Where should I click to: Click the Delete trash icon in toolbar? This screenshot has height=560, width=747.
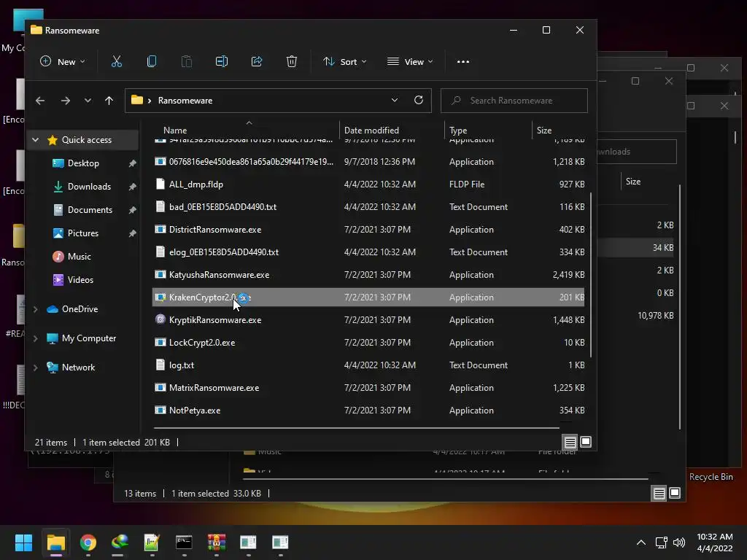[292, 61]
